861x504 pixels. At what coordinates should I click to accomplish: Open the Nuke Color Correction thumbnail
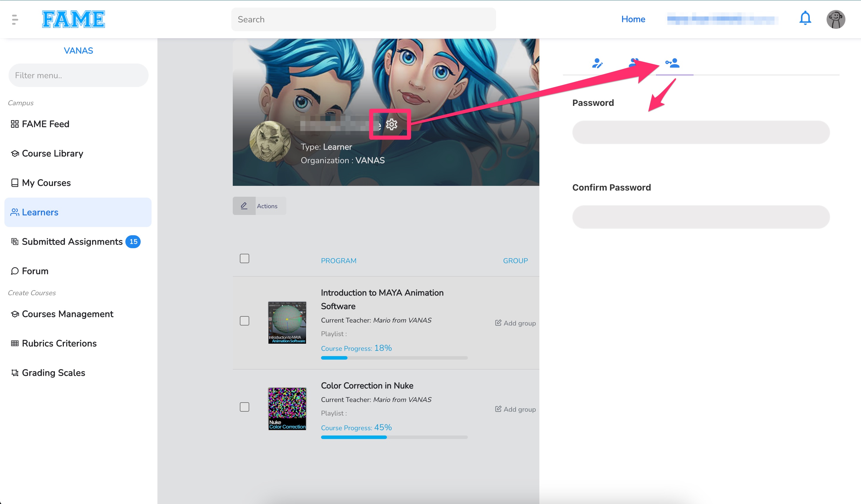(x=287, y=408)
